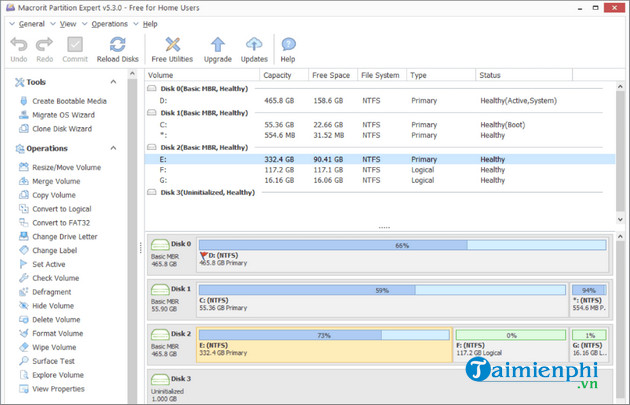630x405 pixels.
Task: Sort by the Free Space column header
Action: tap(333, 75)
